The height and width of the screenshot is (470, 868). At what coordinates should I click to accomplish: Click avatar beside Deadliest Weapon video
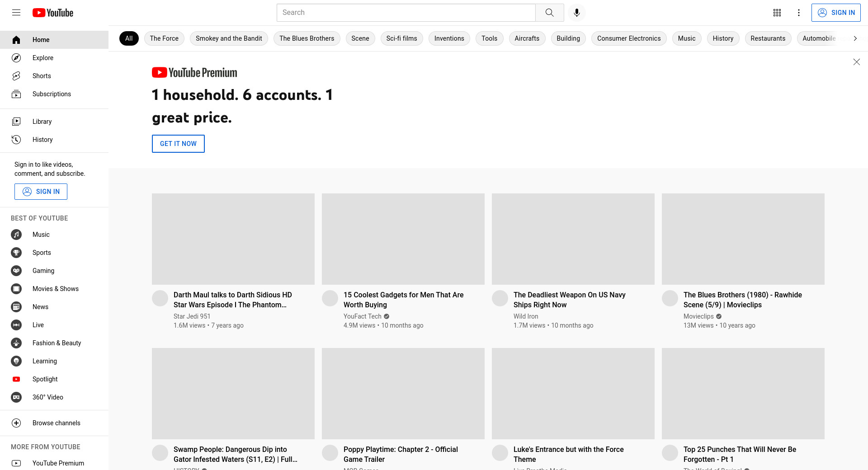click(x=500, y=298)
